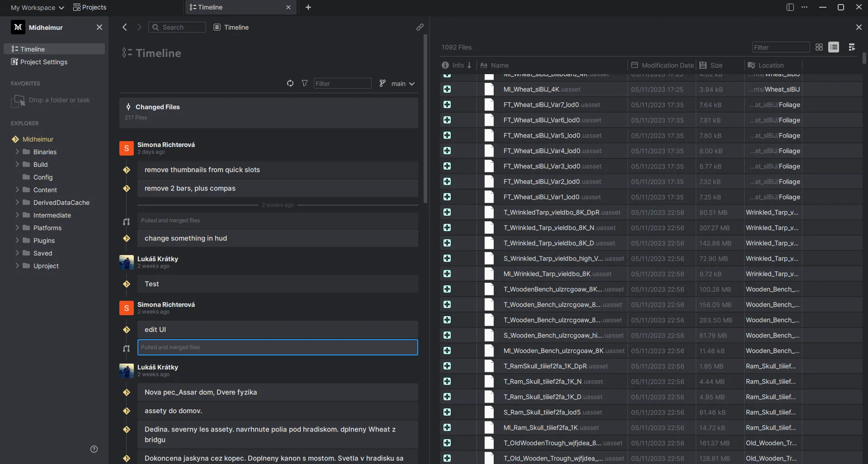Click Drop a folder or task under Favorites

click(x=54, y=100)
